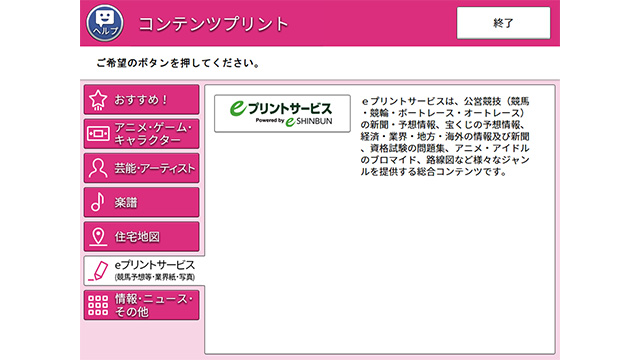The width and height of the screenshot is (640, 360).
Task: Choose the 住宅地図 tab
Action: coord(142,237)
